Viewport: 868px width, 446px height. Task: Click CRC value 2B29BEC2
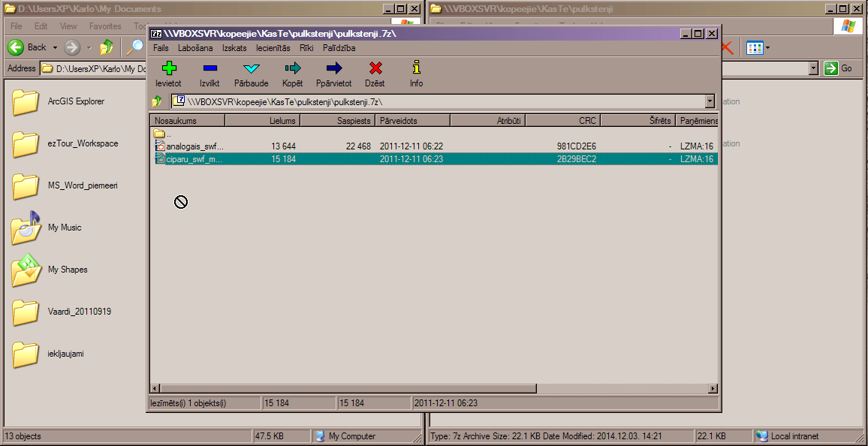576,159
